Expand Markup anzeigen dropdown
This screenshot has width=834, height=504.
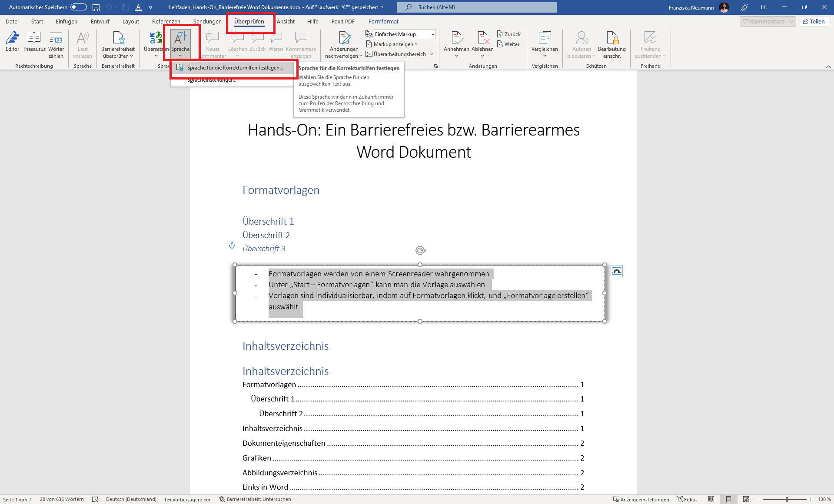[392, 44]
